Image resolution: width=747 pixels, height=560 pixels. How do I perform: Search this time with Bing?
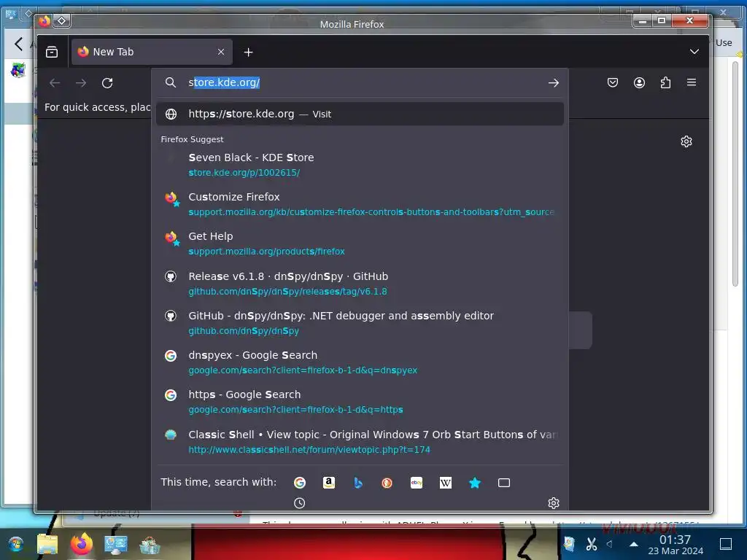point(357,483)
